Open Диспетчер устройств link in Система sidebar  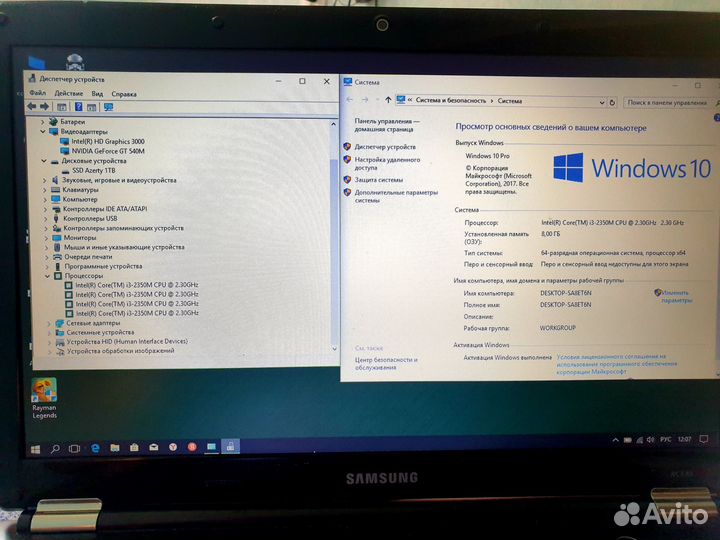pyautogui.click(x=385, y=147)
